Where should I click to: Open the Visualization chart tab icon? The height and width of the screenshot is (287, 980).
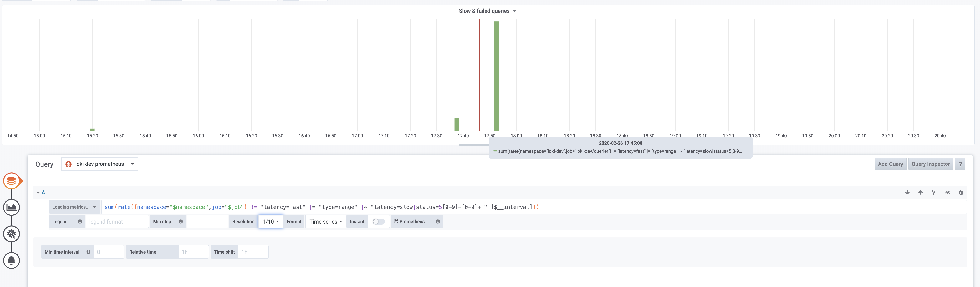[12, 207]
